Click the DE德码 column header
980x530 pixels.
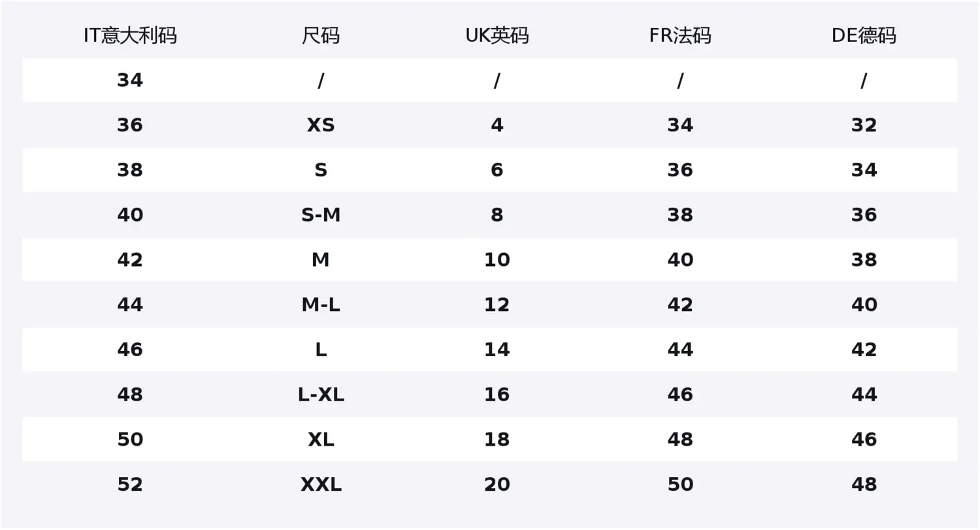click(864, 35)
